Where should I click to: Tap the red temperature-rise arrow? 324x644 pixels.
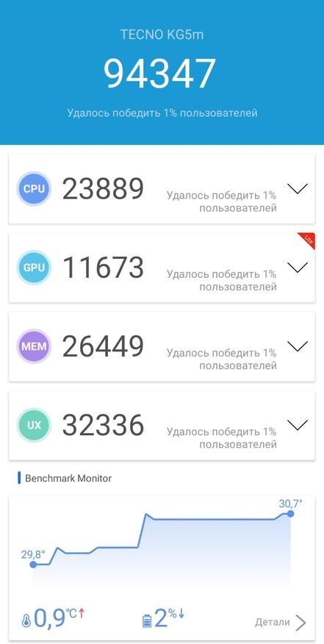click(x=82, y=614)
